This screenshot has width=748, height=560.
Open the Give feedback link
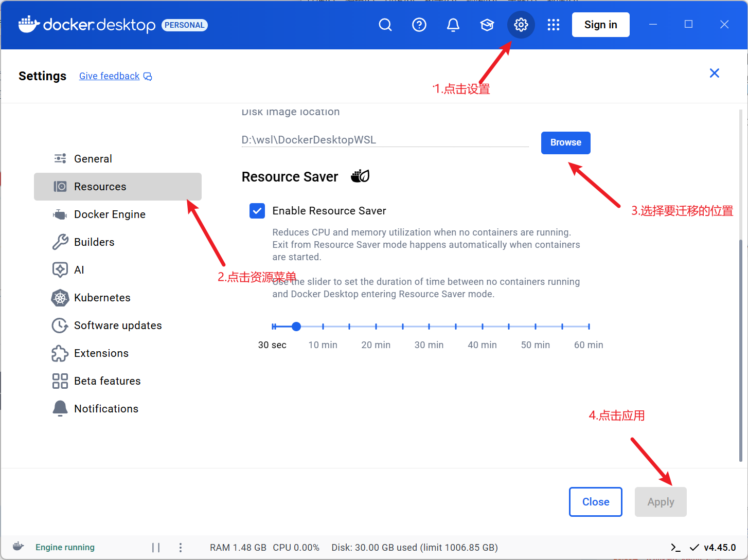(109, 76)
